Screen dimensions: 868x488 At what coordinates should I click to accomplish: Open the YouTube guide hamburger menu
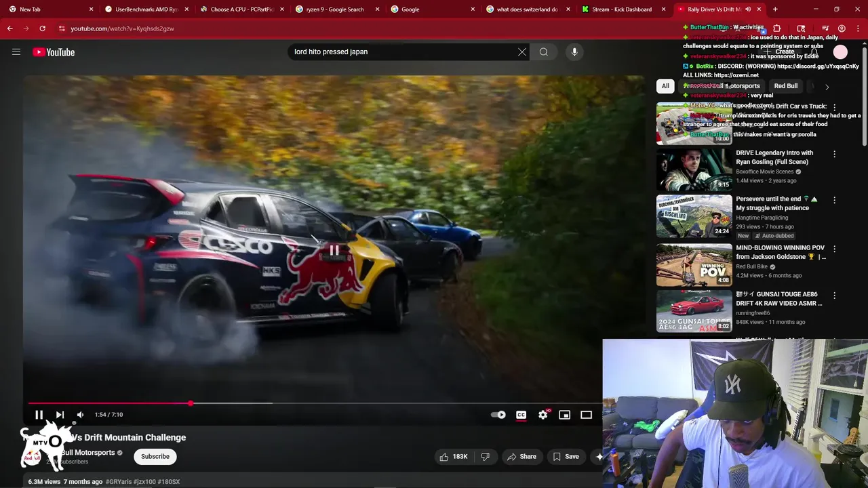pyautogui.click(x=16, y=52)
